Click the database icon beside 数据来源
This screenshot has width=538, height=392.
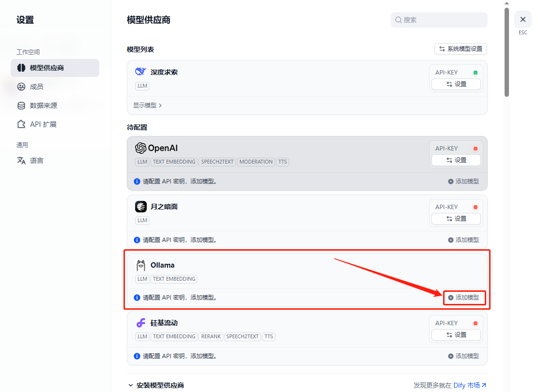tap(21, 106)
